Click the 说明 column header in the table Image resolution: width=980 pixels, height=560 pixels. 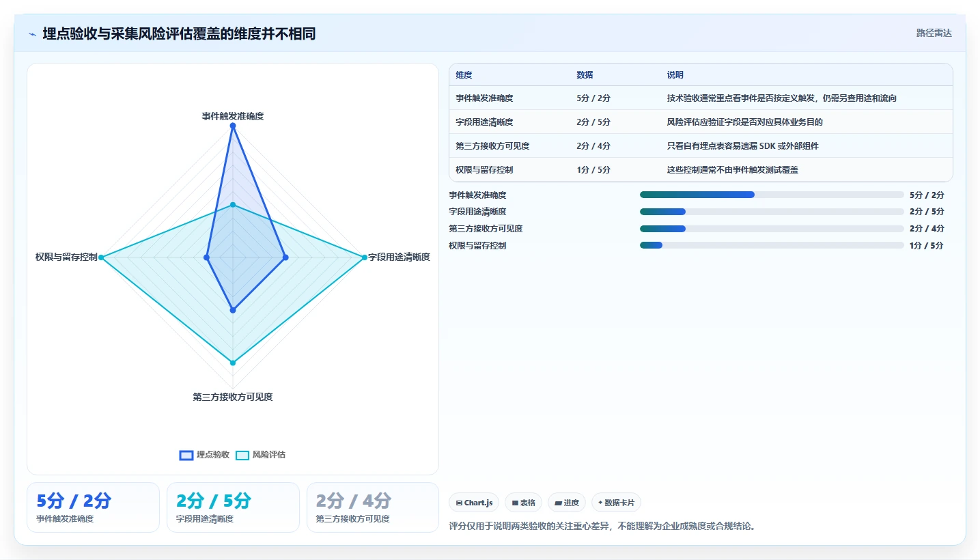(x=675, y=75)
